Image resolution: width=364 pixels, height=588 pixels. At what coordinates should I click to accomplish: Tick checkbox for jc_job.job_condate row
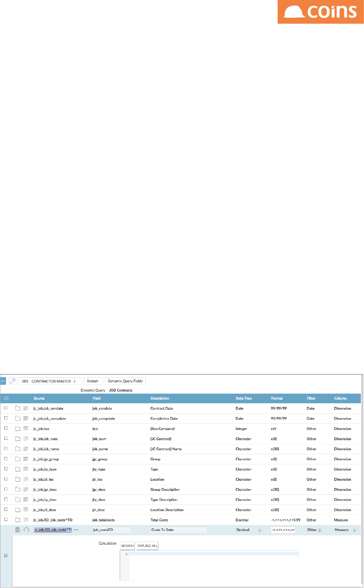tap(6, 408)
